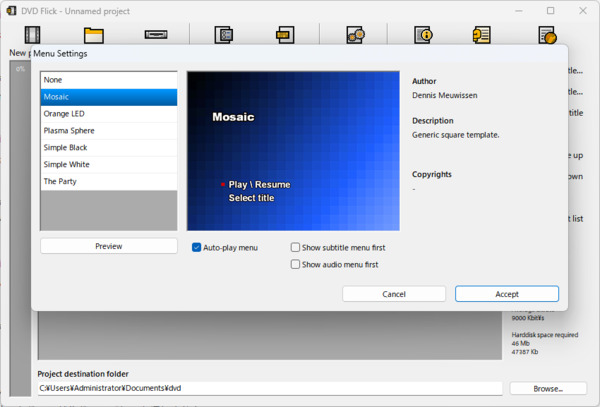This screenshot has width=600, height=407.
Task: Click the Open project folder icon
Action: pyautogui.click(x=94, y=35)
